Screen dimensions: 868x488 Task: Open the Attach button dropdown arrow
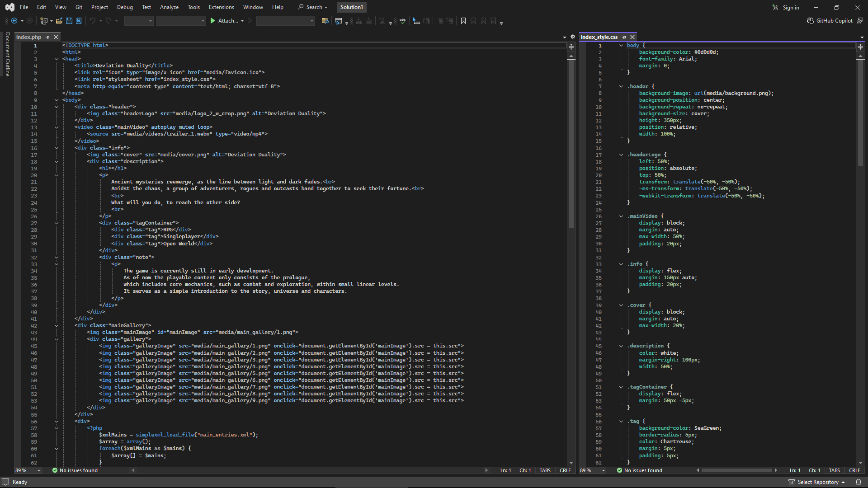pos(242,21)
